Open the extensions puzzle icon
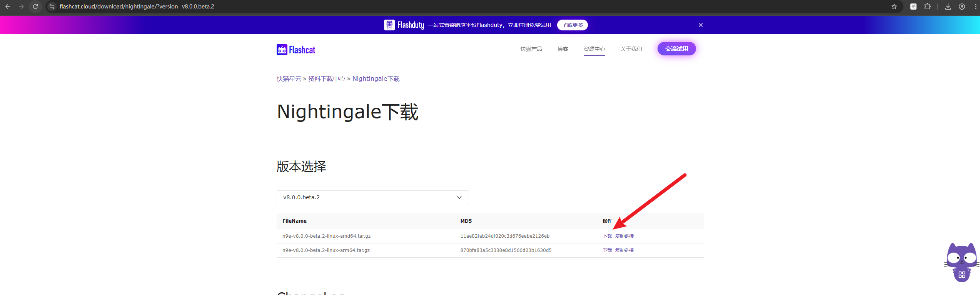 pyautogui.click(x=928, y=7)
